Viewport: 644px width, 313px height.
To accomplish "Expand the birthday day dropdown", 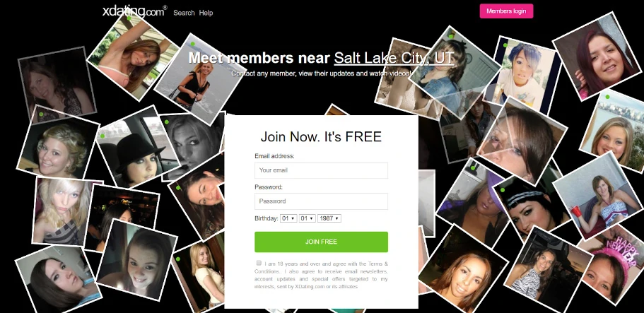I will pos(308,218).
